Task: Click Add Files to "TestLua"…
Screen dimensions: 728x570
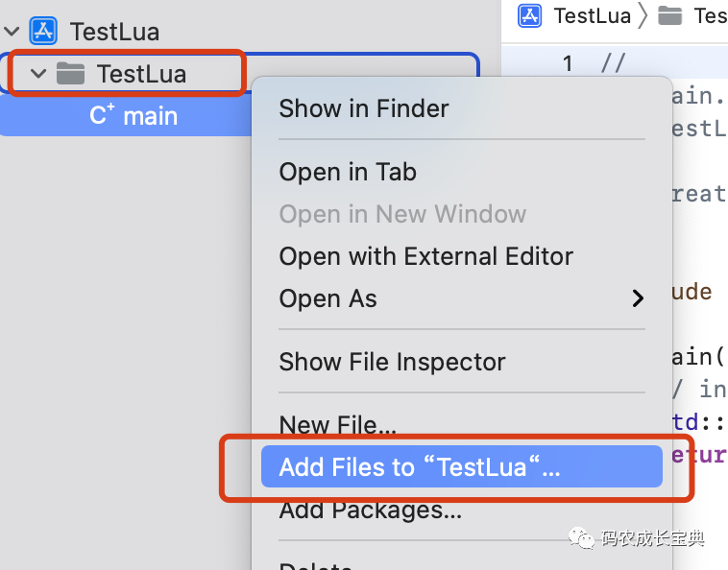Action: pyautogui.click(x=419, y=467)
